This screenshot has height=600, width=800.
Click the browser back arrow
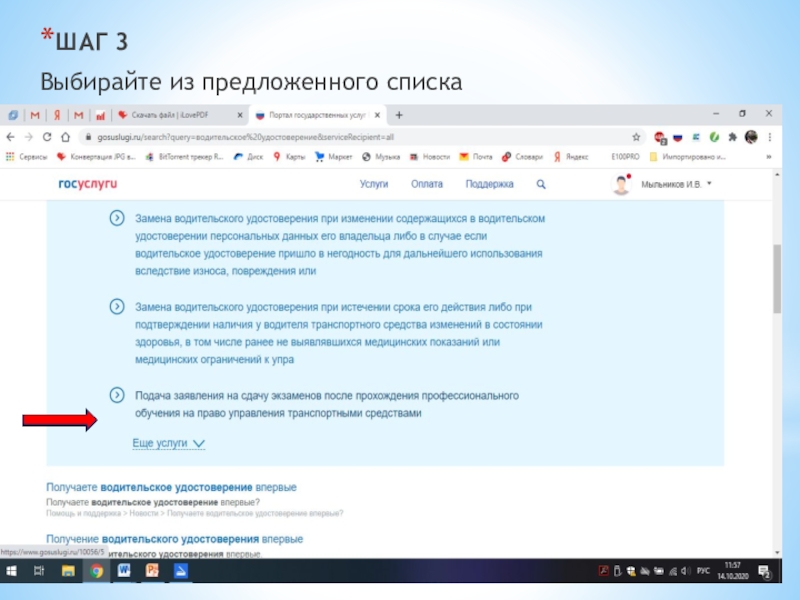click(11, 137)
